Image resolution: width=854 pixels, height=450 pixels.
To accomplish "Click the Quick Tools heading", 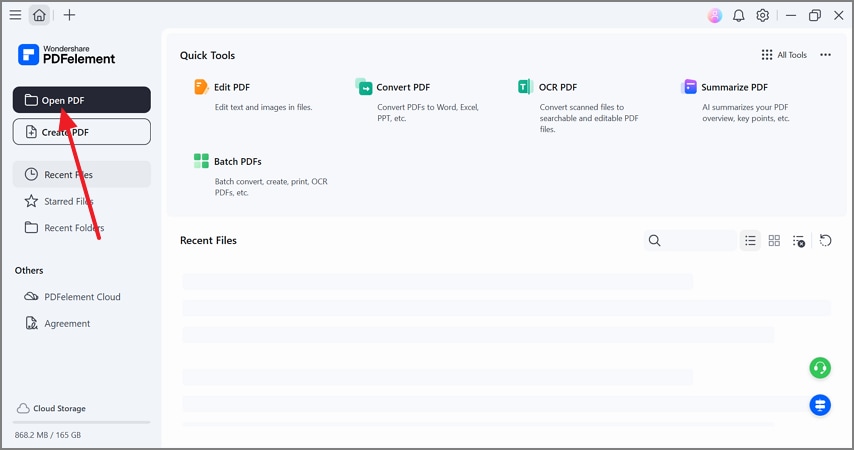I will 208,55.
